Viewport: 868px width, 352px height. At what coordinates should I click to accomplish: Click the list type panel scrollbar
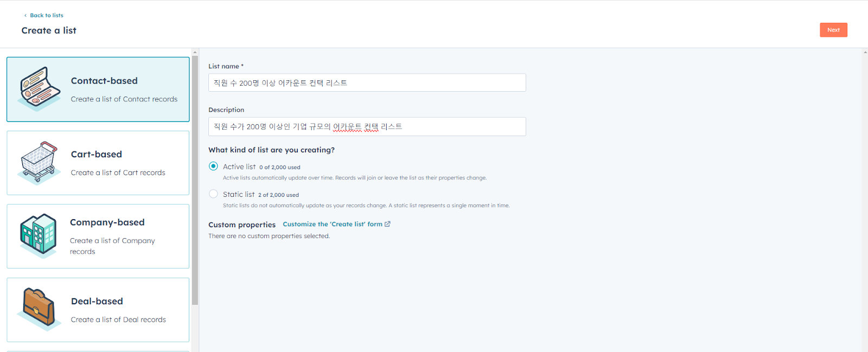tap(195, 180)
